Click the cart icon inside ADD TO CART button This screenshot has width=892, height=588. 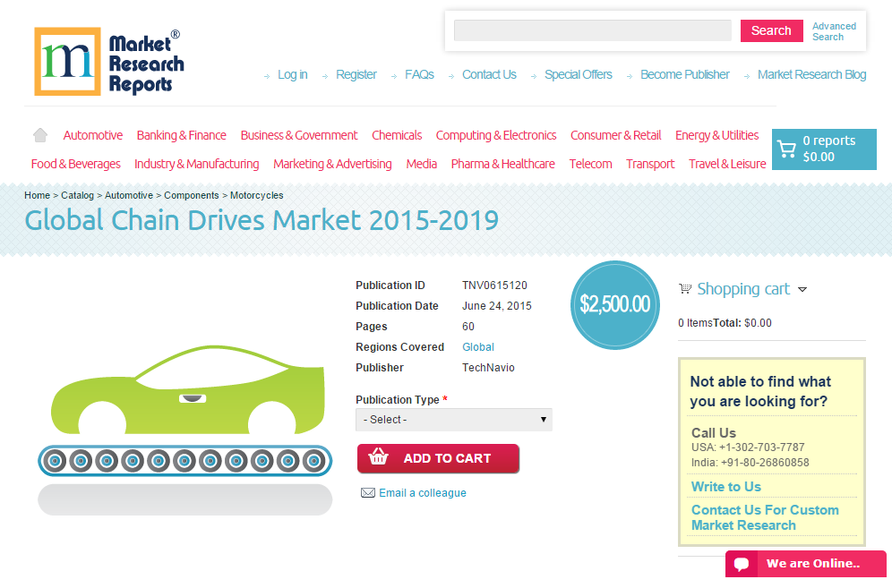(x=379, y=457)
